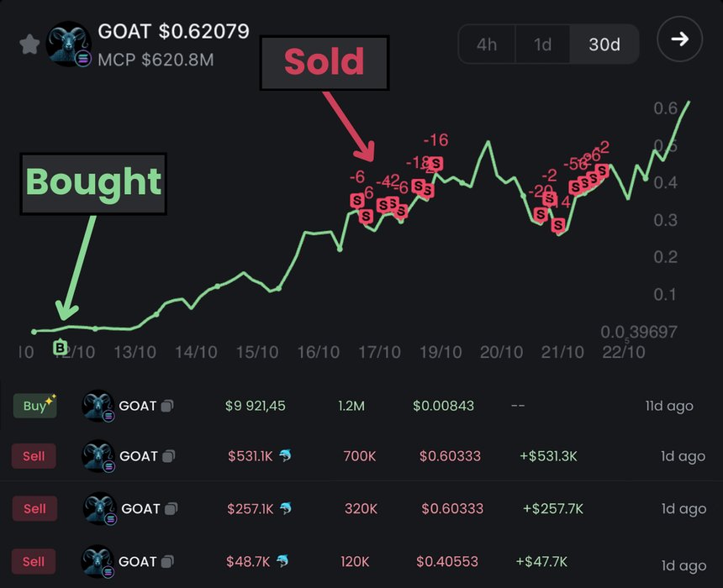The height and width of the screenshot is (588, 723).
Task: Click the GOAT $0.62079 title text
Action: 173,32
